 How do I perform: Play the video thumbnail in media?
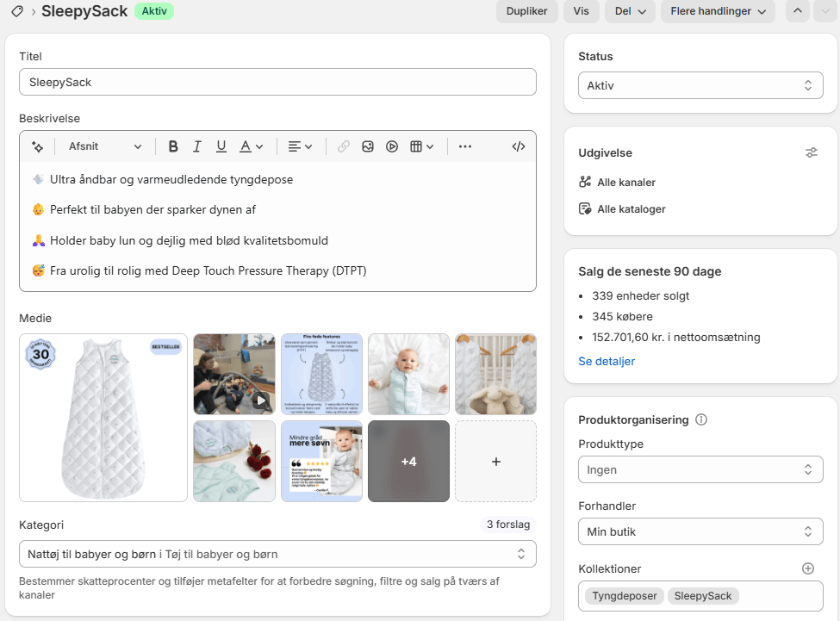234,374
